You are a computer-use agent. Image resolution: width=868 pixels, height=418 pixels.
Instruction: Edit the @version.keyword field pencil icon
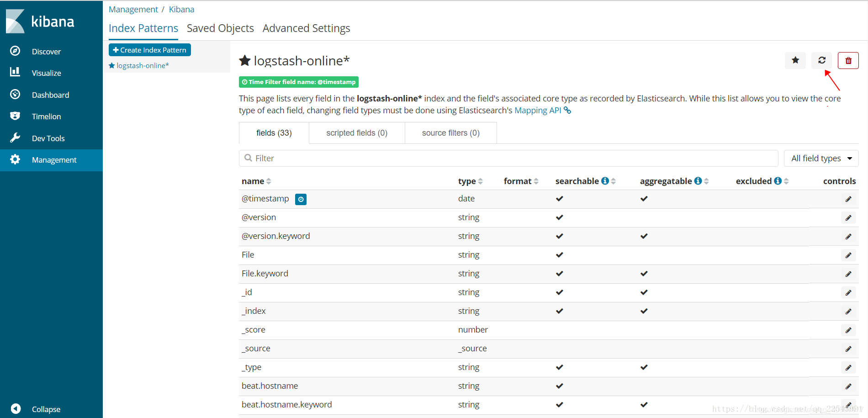click(x=848, y=237)
